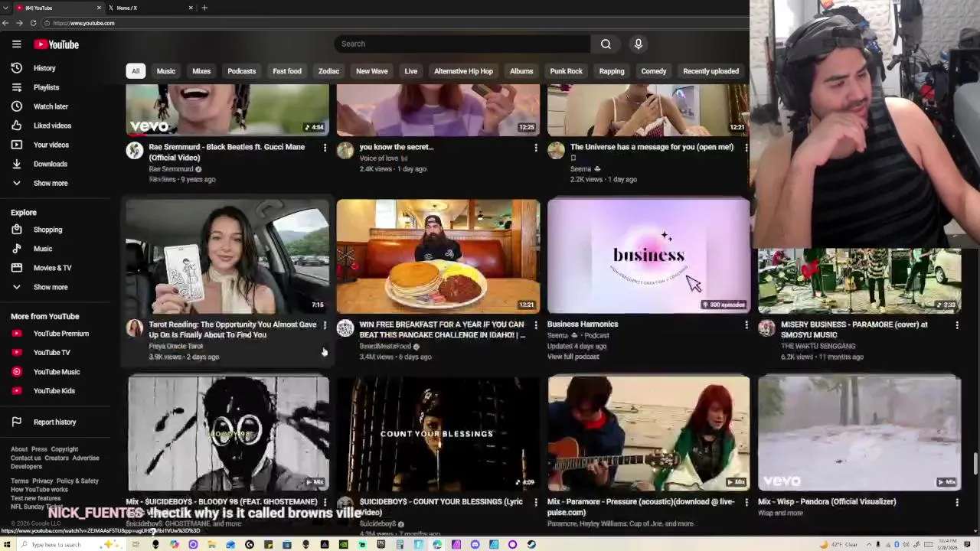Switch to the Home / X browser tab
Image resolution: width=980 pixels, height=551 pixels.
point(149,8)
